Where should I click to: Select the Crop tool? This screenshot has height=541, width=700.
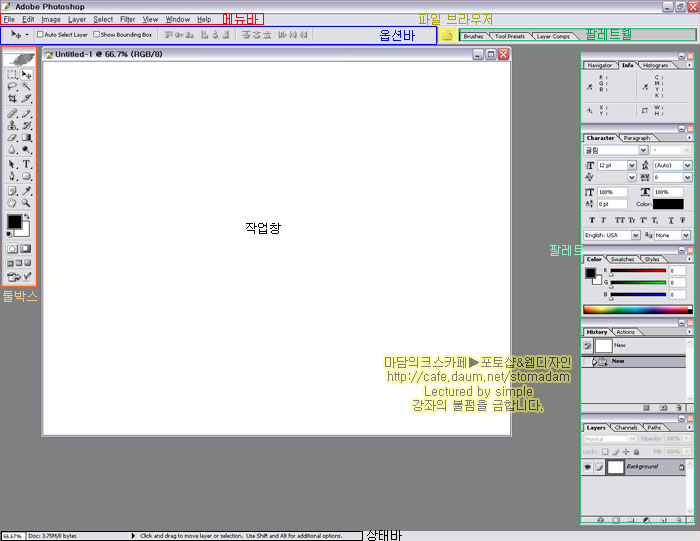(x=12, y=98)
